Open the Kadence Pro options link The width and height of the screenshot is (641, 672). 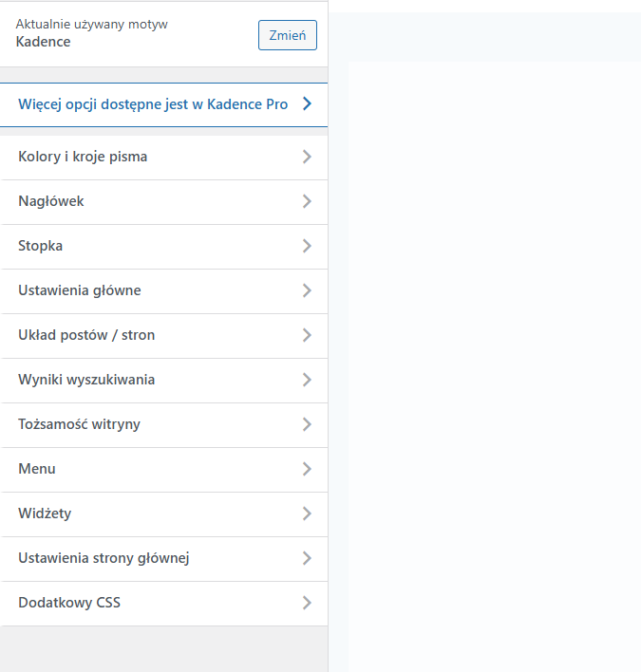pos(153,104)
